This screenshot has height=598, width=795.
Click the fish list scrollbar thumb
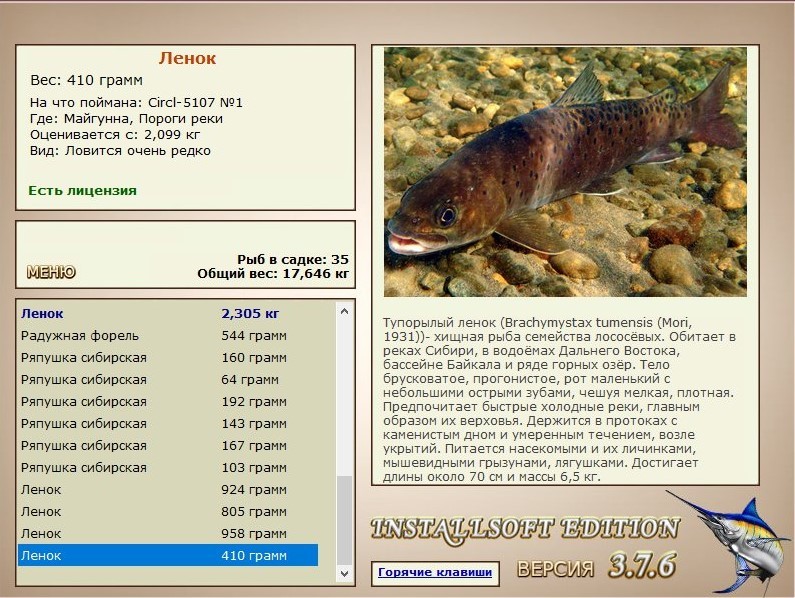tap(344, 520)
